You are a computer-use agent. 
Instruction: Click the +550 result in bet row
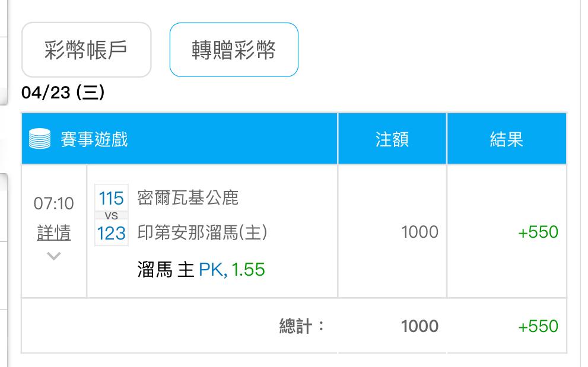tap(538, 232)
